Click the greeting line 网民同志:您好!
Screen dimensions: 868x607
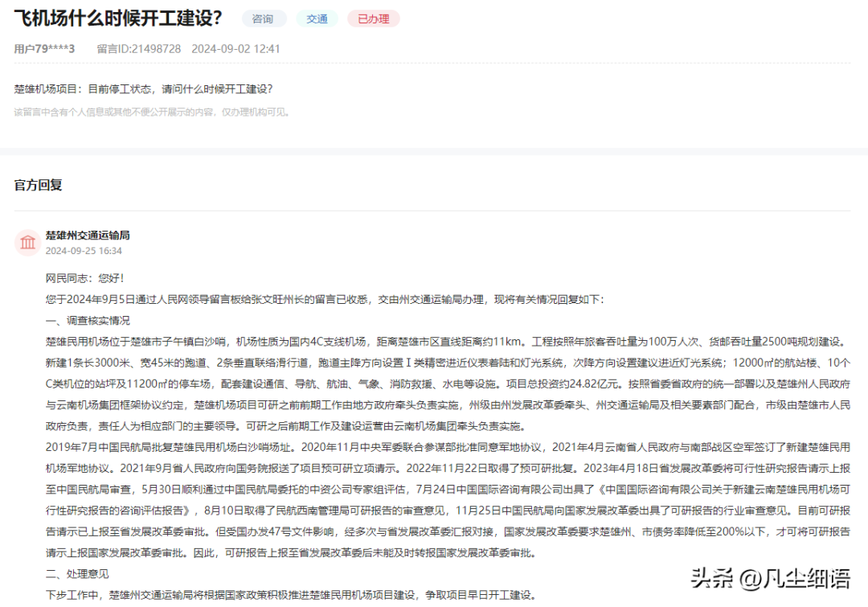tap(85, 278)
